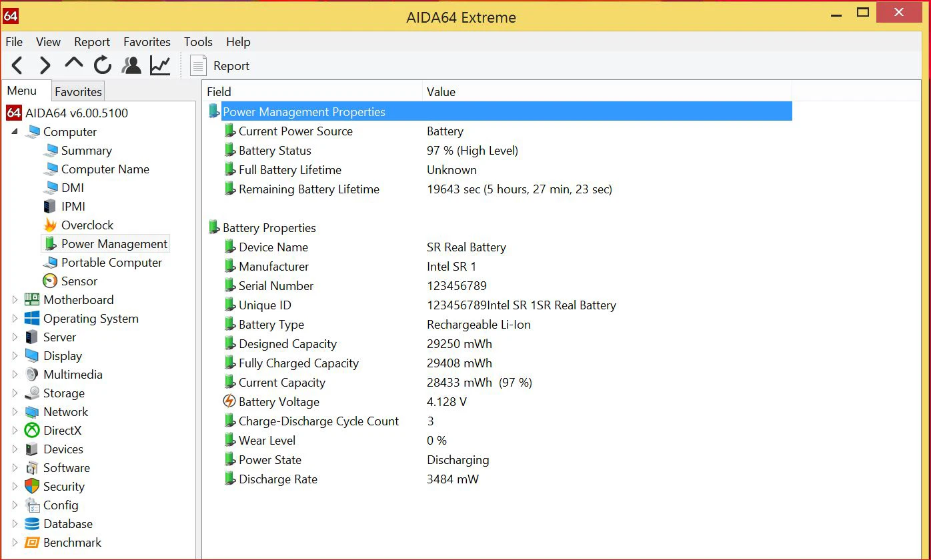
Task: Go forward with the right arrow toolbar icon
Action: [45, 65]
